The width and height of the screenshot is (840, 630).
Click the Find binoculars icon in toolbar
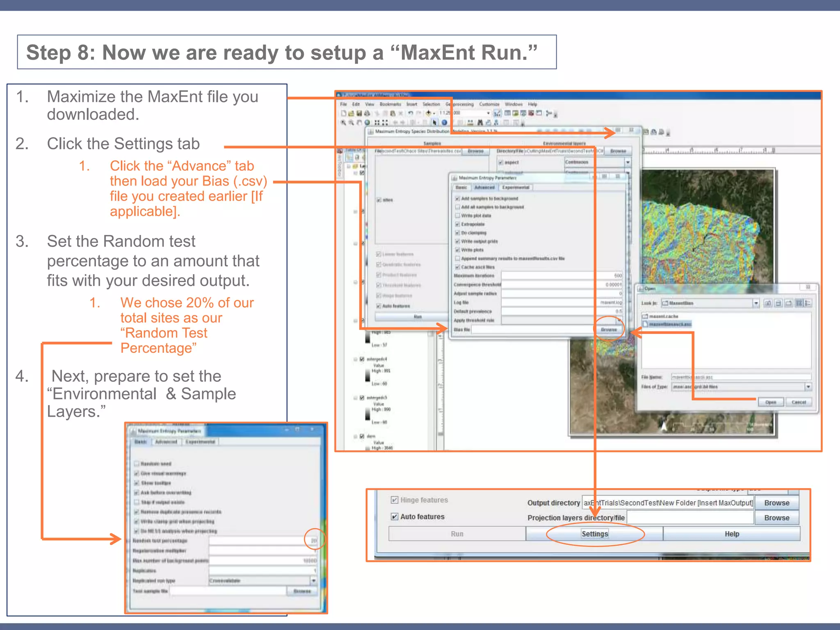pos(480,122)
